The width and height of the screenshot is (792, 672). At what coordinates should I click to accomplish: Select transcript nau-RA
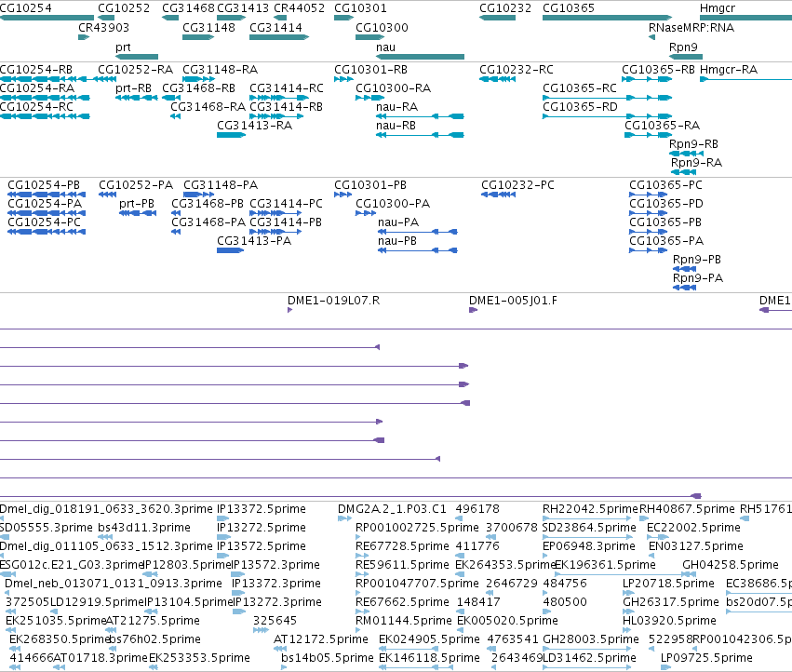tap(396, 107)
